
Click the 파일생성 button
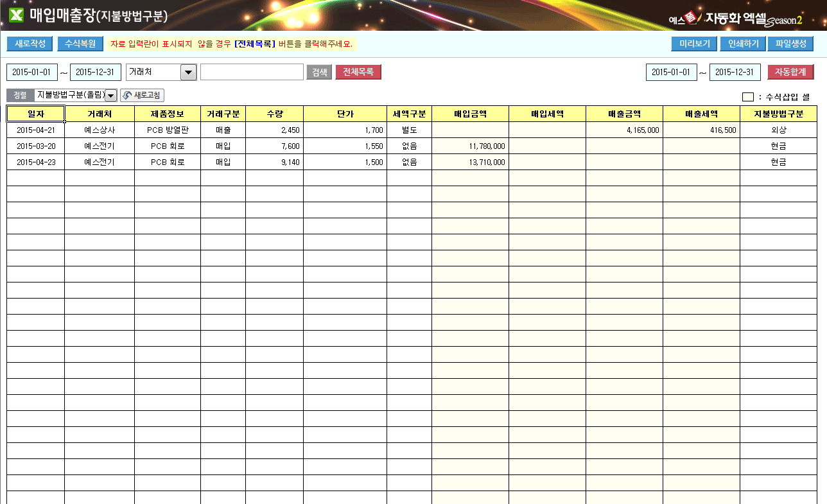[x=791, y=44]
